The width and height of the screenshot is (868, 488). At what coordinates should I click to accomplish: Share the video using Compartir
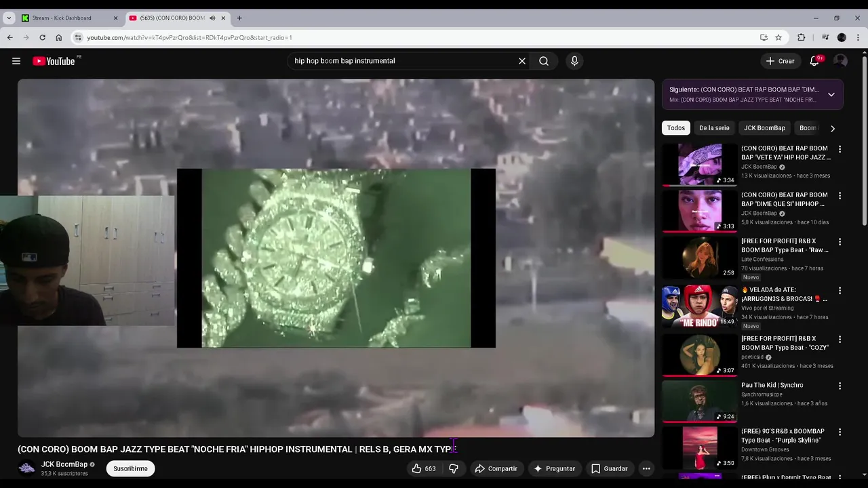(x=496, y=468)
